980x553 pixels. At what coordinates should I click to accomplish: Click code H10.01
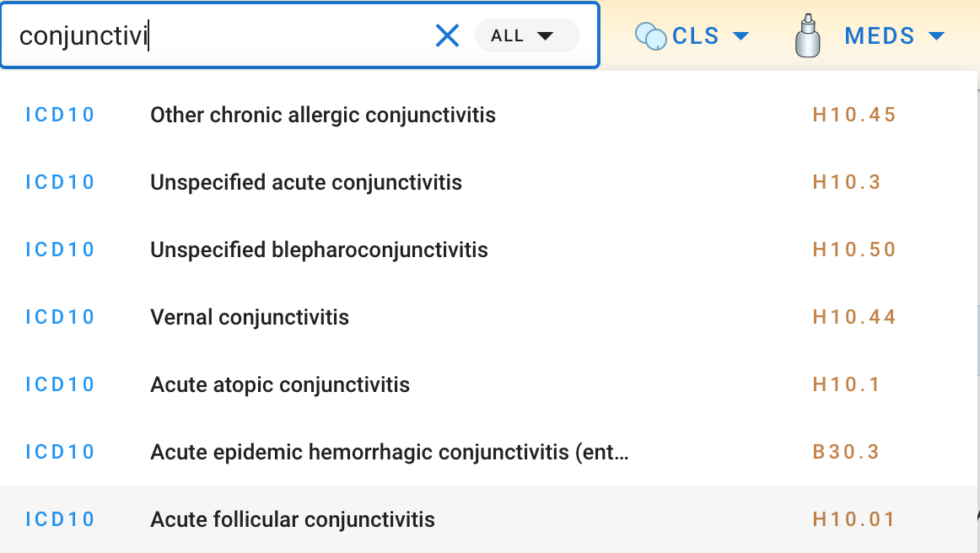pos(854,519)
